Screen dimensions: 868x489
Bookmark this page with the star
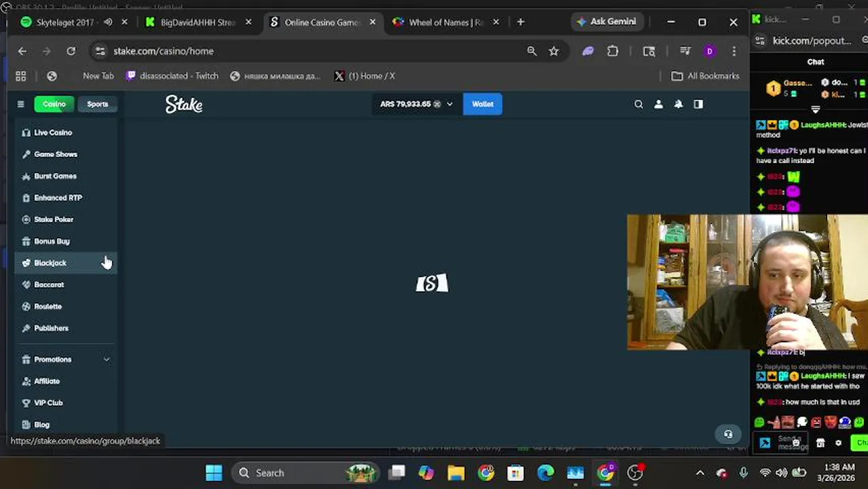coord(554,51)
